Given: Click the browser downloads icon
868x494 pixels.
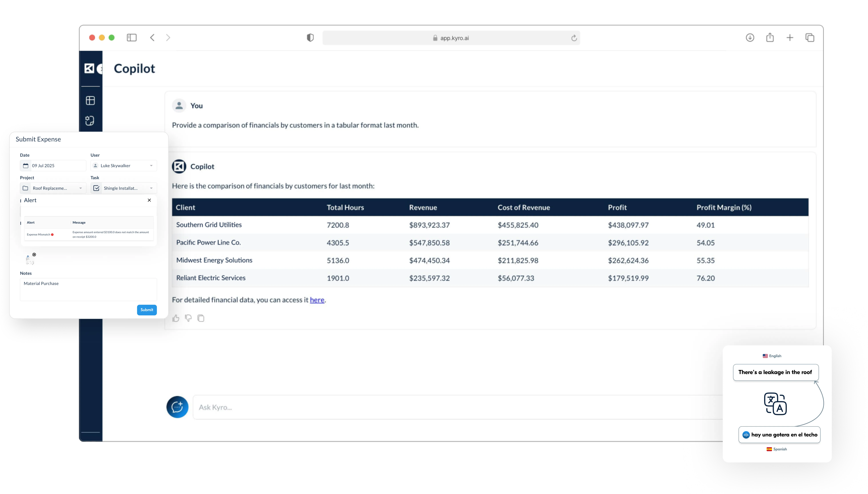Looking at the screenshot, I should click(x=750, y=38).
